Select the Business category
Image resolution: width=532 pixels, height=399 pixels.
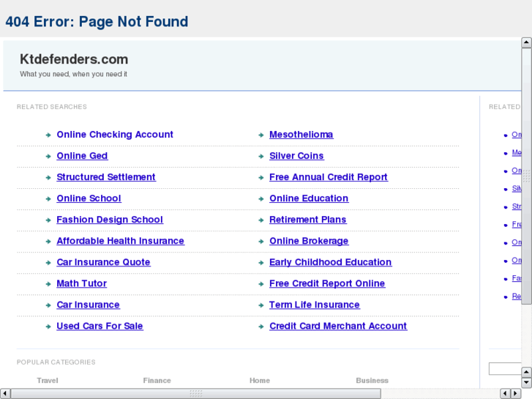point(372,381)
